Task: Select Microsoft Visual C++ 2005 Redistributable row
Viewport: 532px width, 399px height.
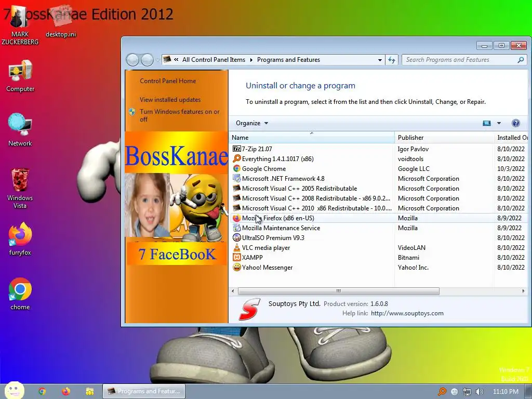Action: (379, 188)
